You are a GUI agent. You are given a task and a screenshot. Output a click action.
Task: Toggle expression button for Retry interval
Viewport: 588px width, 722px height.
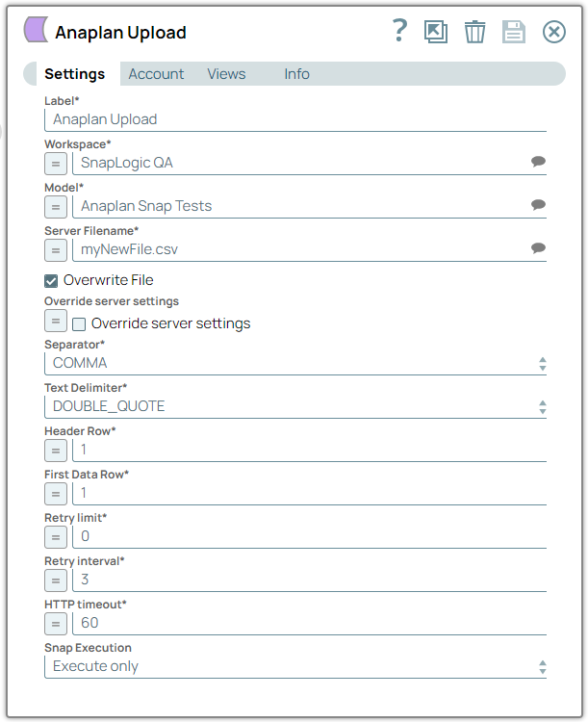point(56,580)
